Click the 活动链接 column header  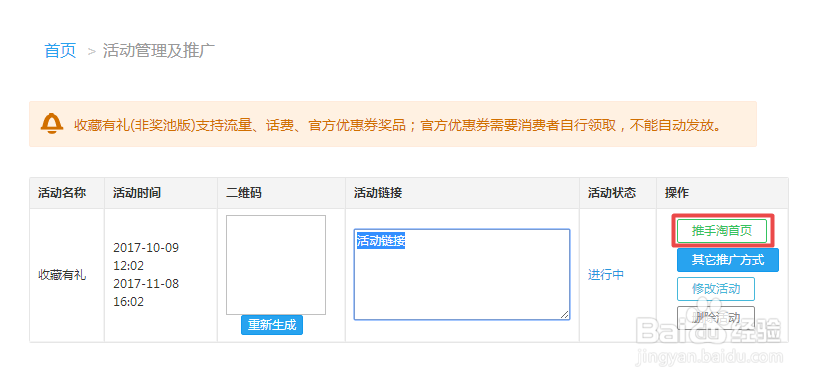pos(378,193)
